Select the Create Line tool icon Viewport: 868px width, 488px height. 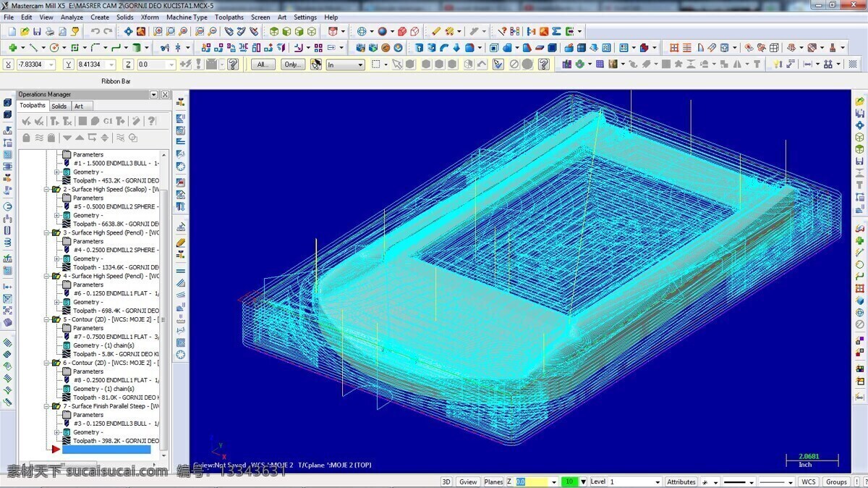click(x=33, y=48)
